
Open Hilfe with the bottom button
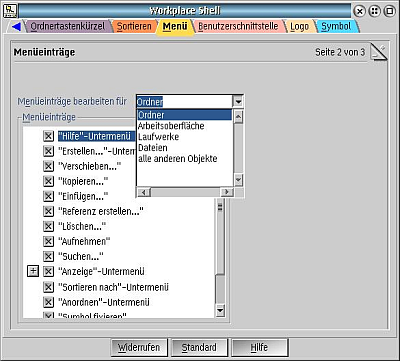pyautogui.click(x=259, y=348)
